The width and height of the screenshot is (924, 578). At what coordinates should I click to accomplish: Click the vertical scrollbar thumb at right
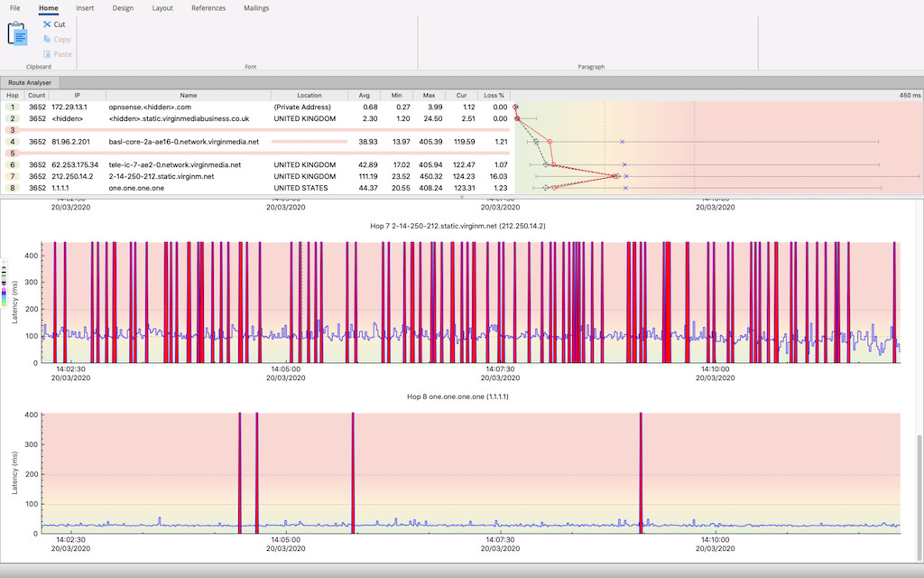click(919, 498)
